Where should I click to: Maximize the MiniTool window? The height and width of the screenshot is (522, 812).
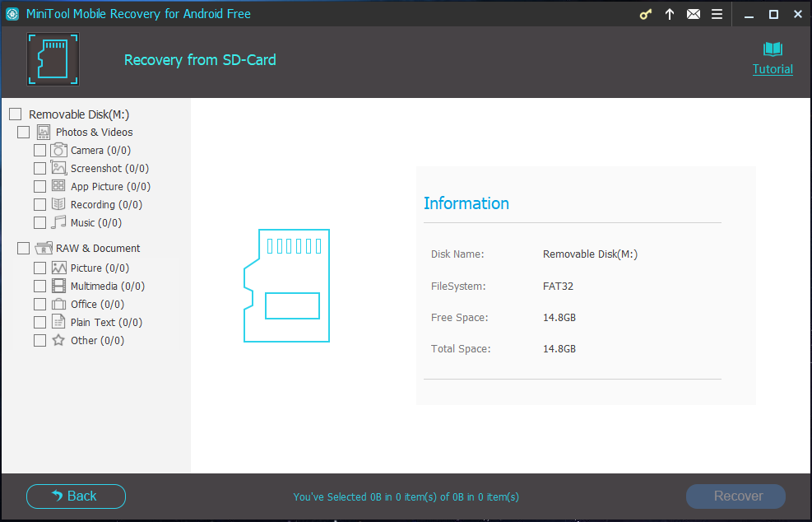773,14
